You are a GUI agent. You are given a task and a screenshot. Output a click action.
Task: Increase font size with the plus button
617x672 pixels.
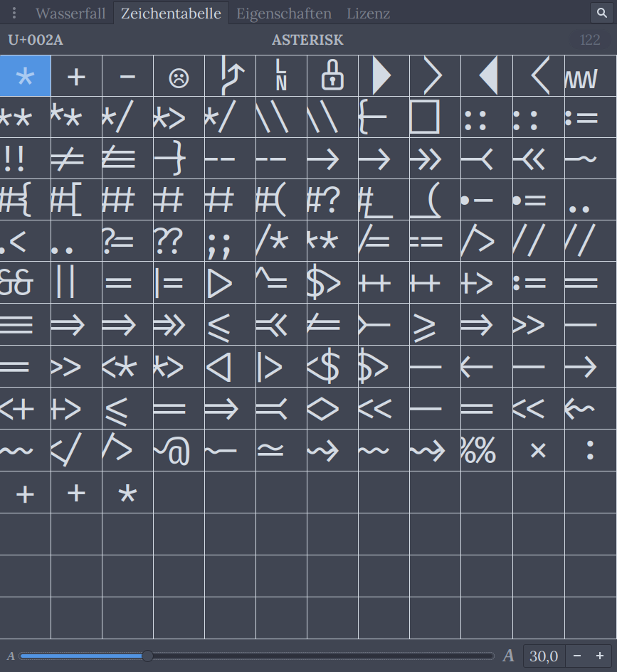(x=600, y=656)
